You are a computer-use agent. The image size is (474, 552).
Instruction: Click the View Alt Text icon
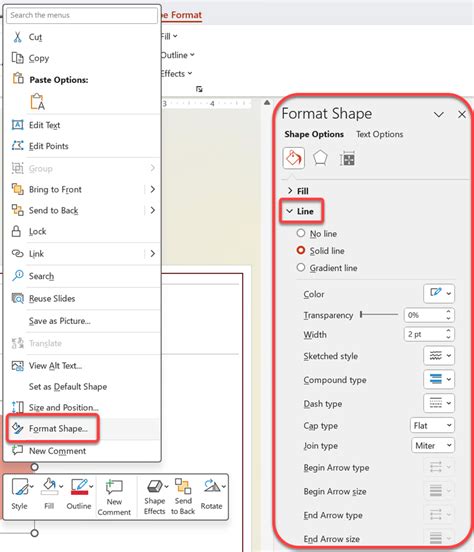tap(18, 365)
